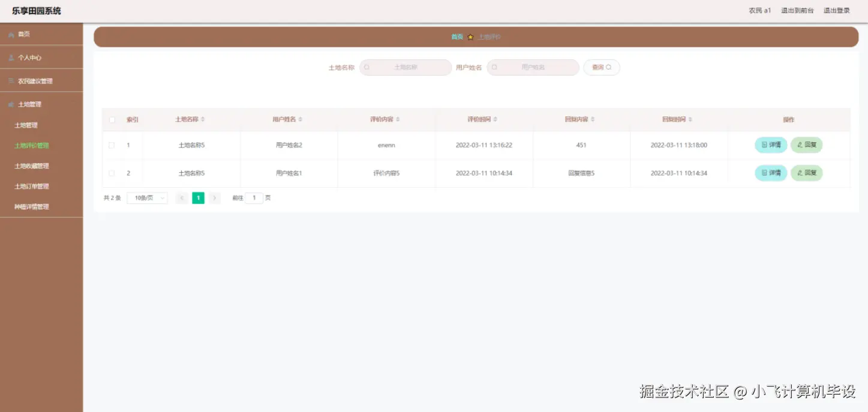Focus the 土地名称 search field
This screenshot has width=868, height=412.
point(406,67)
